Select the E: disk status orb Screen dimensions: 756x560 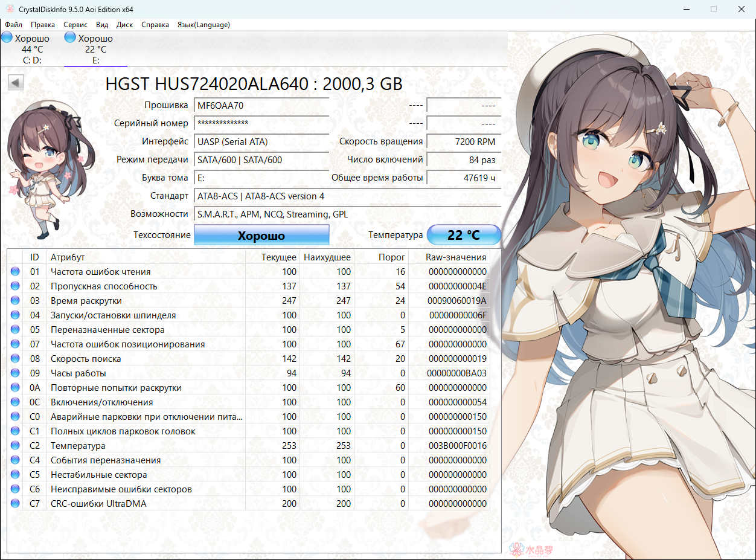(x=70, y=37)
